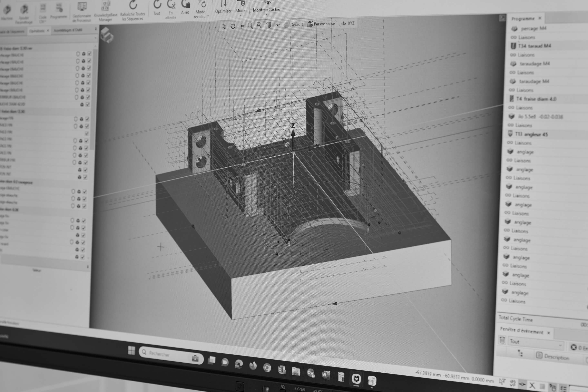Open Firefox from the taskbar
Viewport: 588px width, 392px height.
253,365
